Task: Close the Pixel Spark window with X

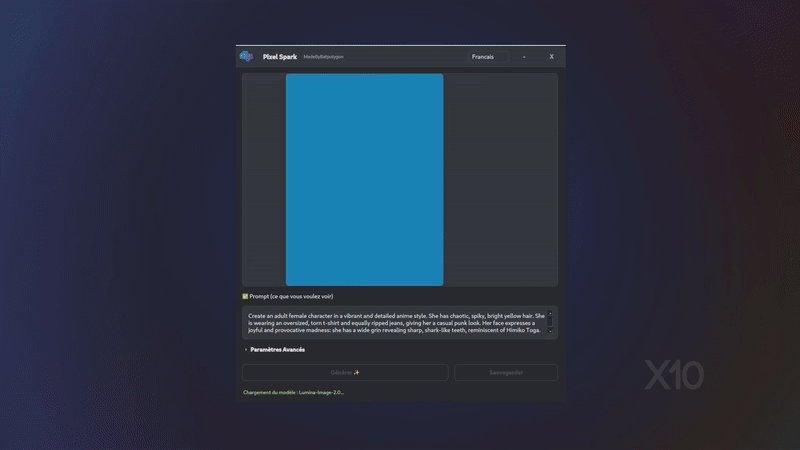Action: click(x=551, y=57)
